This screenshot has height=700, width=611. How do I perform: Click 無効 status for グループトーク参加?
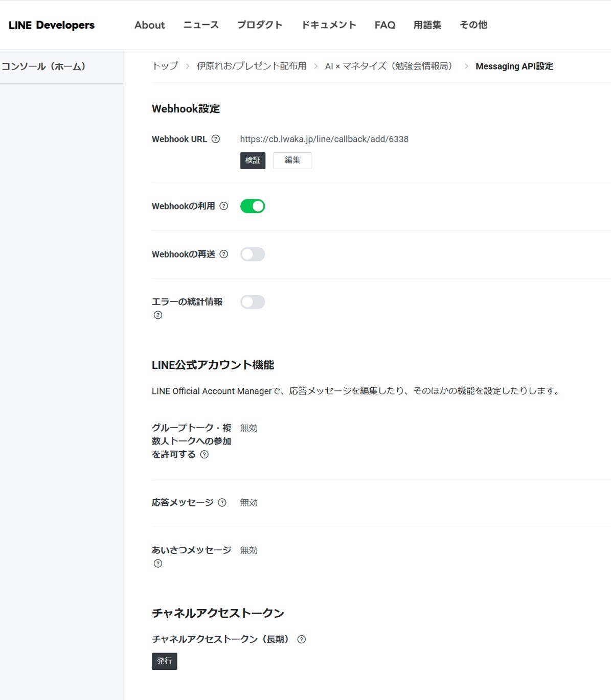click(249, 428)
